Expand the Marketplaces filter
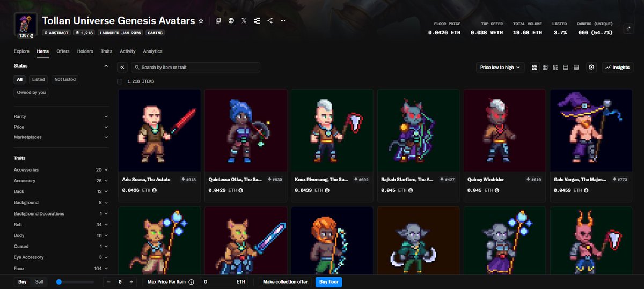This screenshot has height=289, width=644. point(61,137)
